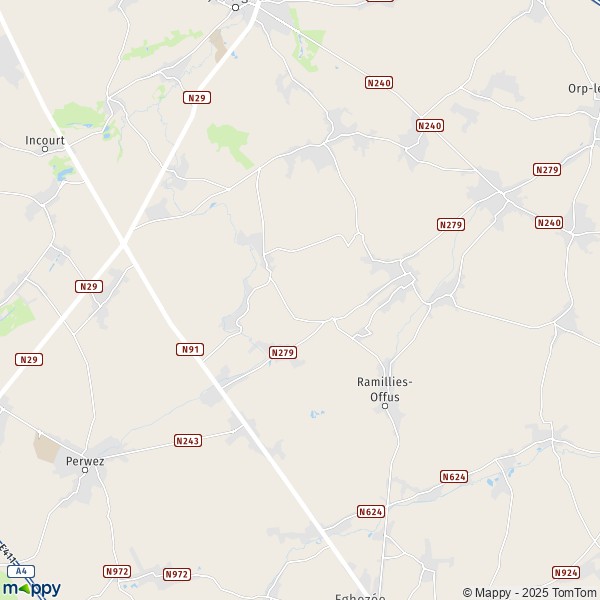Click the N924 road shield
Viewport: 600px width, 600px height.
click(x=566, y=572)
